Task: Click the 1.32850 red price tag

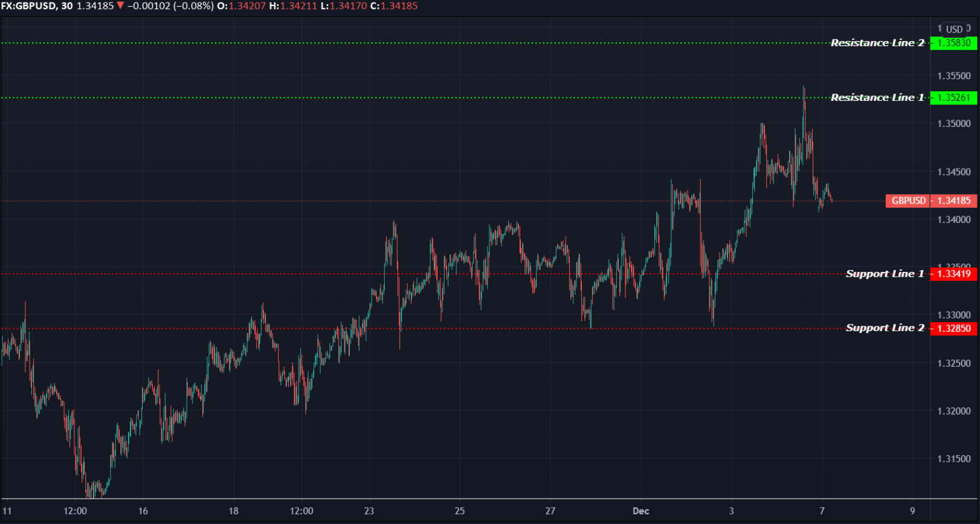Action: 953,328
